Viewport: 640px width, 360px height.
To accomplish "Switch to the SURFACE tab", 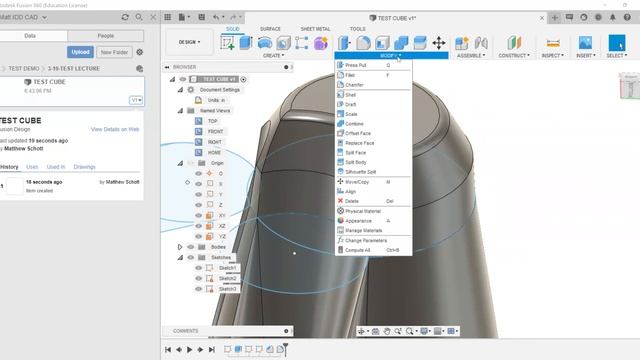I will (270, 29).
